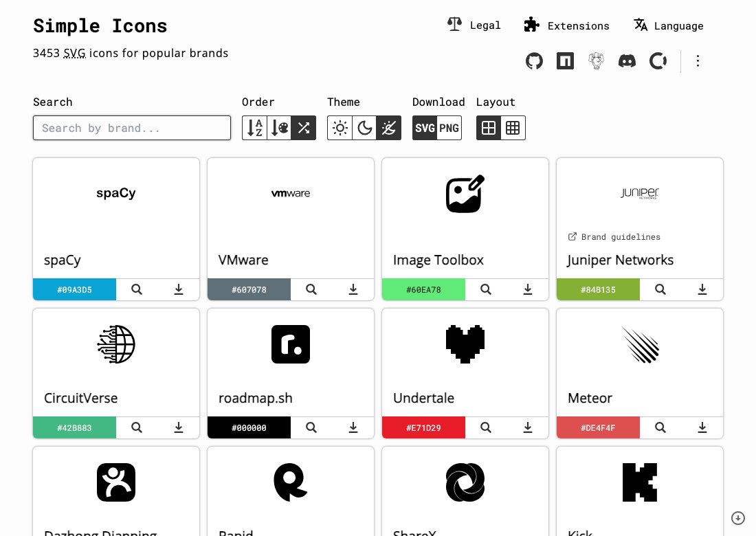Viewport: 756px width, 536px height.
Task: View Undertale details with magnifier
Action: [486, 427]
